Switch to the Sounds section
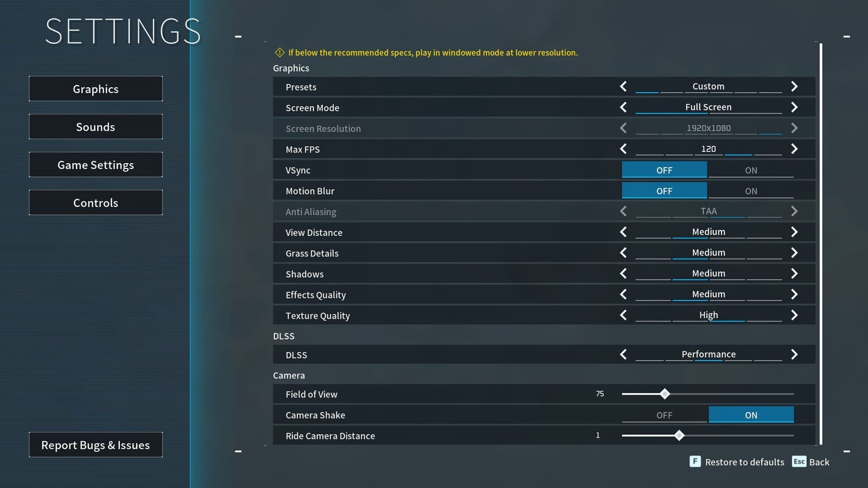 pos(95,126)
